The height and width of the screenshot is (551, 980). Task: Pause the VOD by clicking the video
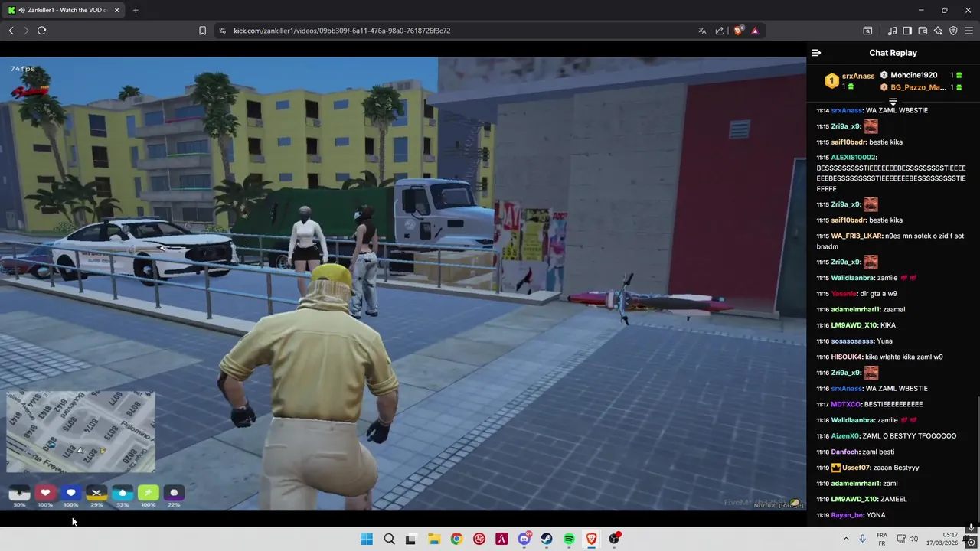(403, 283)
